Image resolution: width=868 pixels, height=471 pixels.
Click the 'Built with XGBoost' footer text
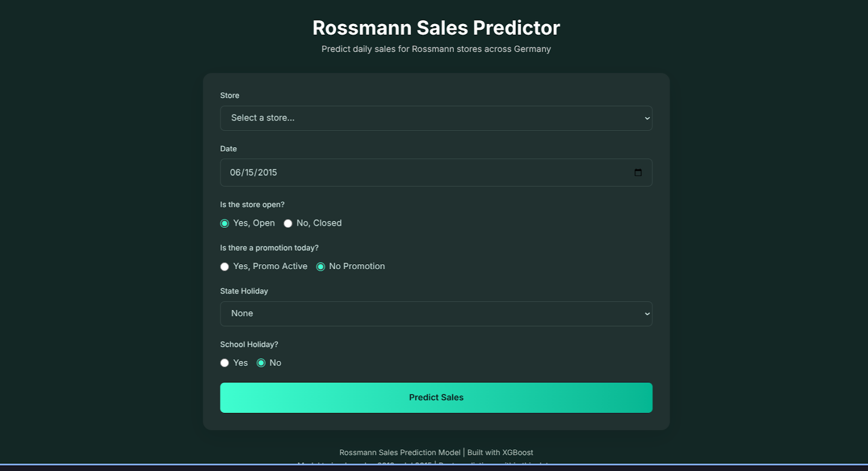point(500,453)
